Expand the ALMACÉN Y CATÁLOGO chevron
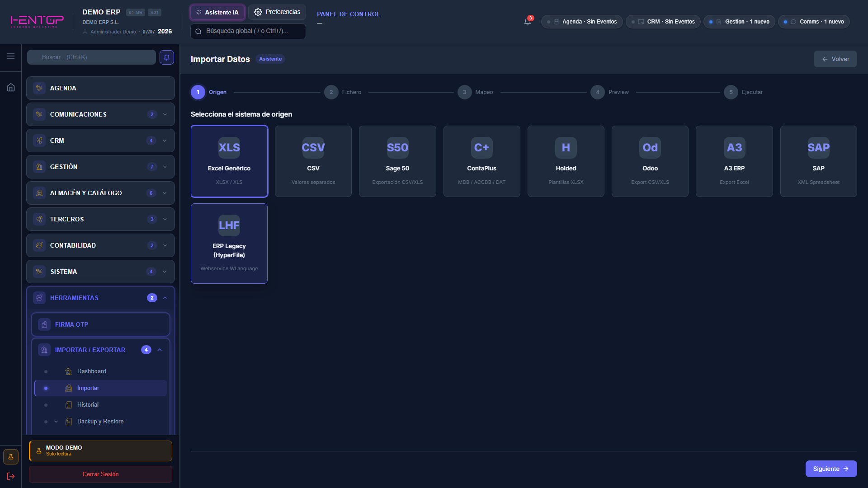Image resolution: width=868 pixels, height=488 pixels. 165,193
